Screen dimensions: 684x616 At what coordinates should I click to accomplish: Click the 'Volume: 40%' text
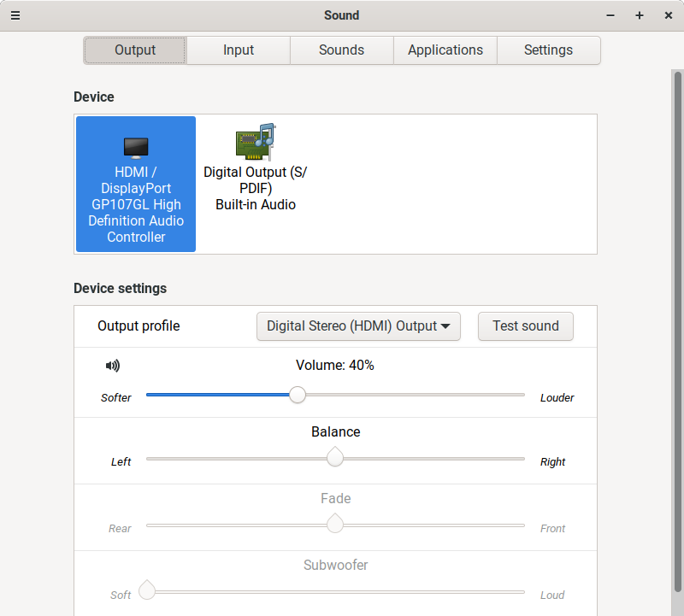pos(335,366)
